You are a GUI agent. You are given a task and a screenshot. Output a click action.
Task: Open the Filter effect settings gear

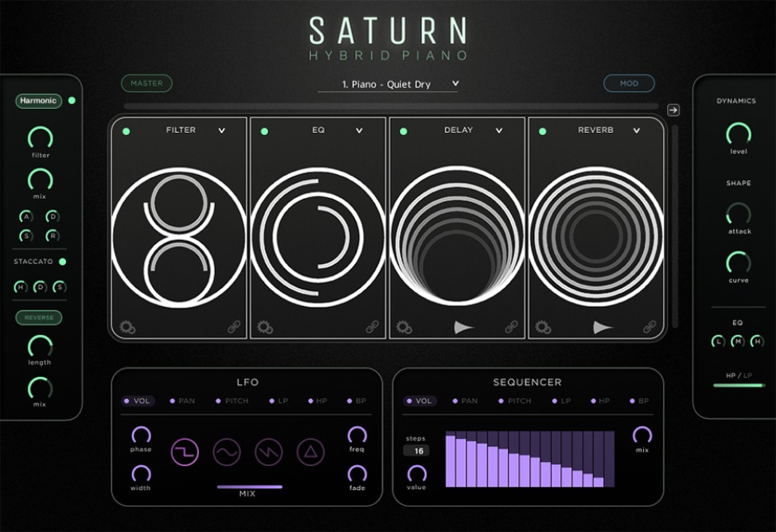point(125,325)
